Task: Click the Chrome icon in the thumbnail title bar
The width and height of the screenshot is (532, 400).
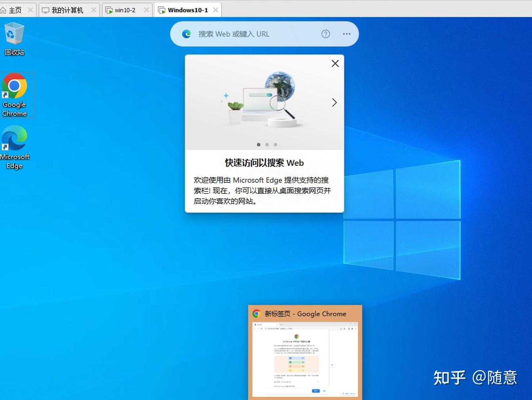Action: pos(257,313)
